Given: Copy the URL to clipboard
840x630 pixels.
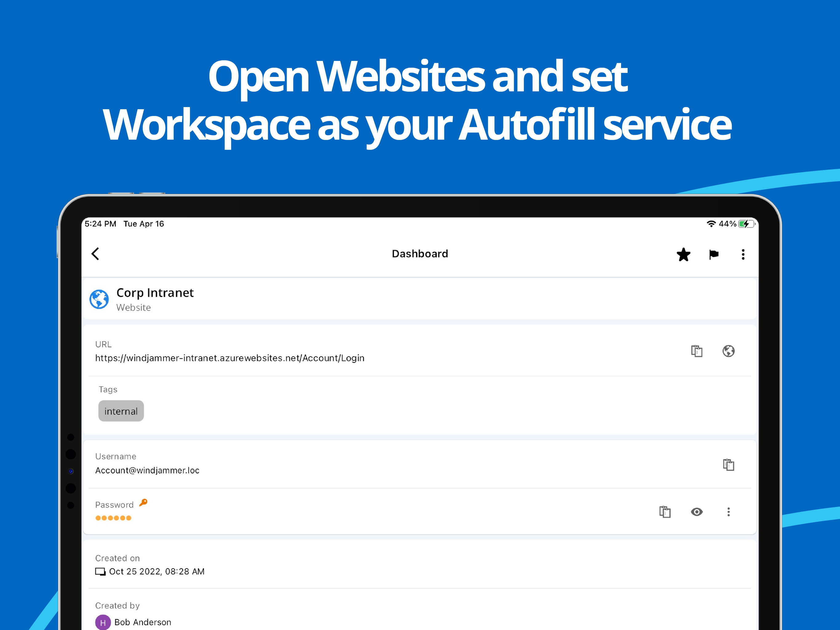Looking at the screenshot, I should click(696, 351).
